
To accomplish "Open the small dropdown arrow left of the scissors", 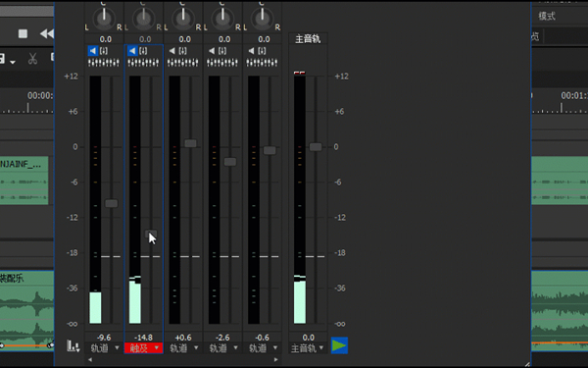I will [x=13, y=62].
